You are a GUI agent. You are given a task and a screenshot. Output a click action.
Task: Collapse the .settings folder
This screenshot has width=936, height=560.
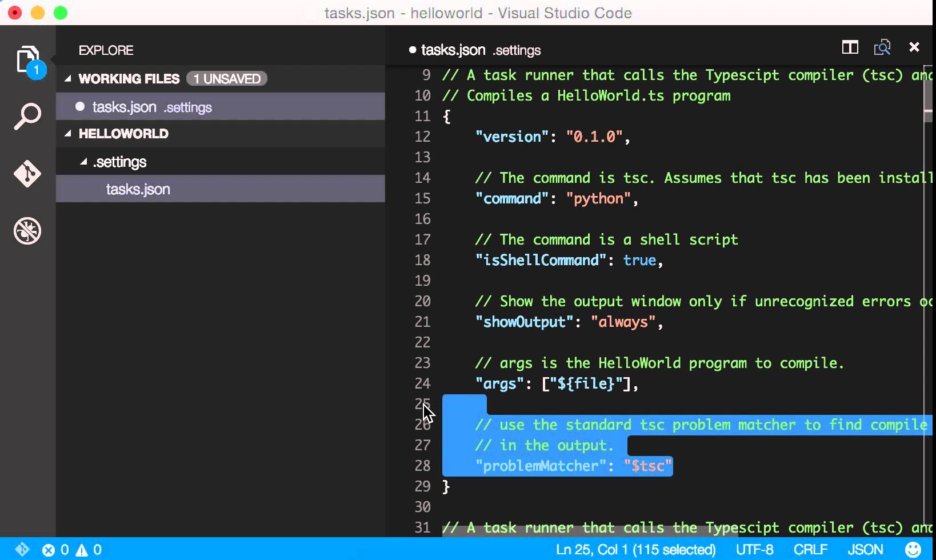pyautogui.click(x=83, y=162)
